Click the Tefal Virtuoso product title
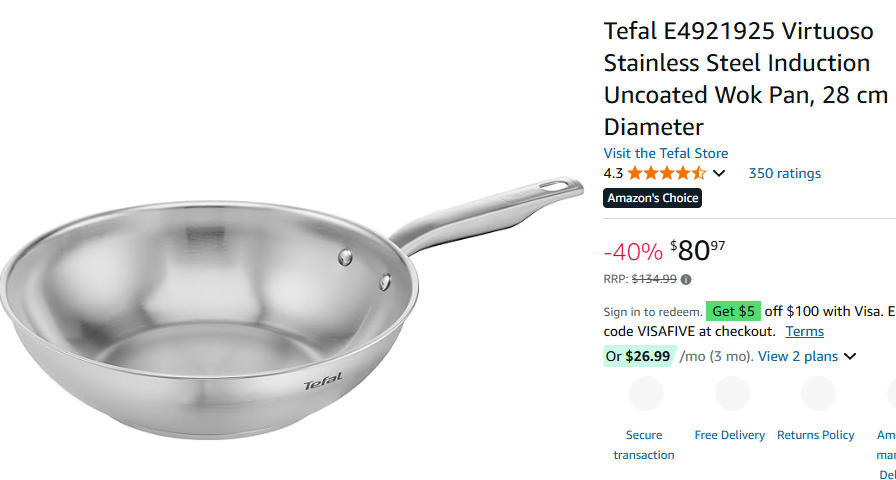The image size is (896, 480). [x=745, y=79]
